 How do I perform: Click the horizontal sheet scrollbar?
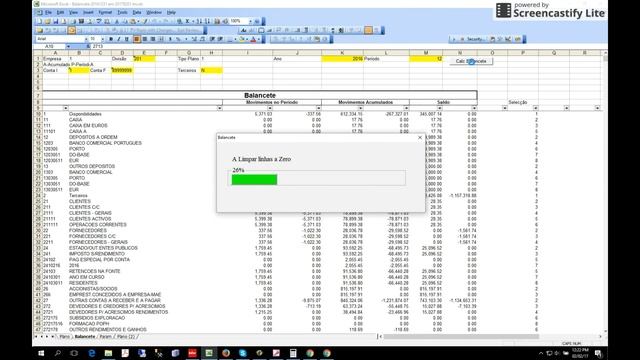point(460,336)
